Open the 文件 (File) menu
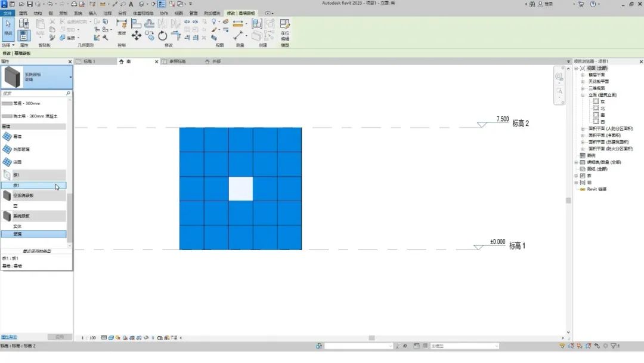644x363 pixels. click(7, 13)
